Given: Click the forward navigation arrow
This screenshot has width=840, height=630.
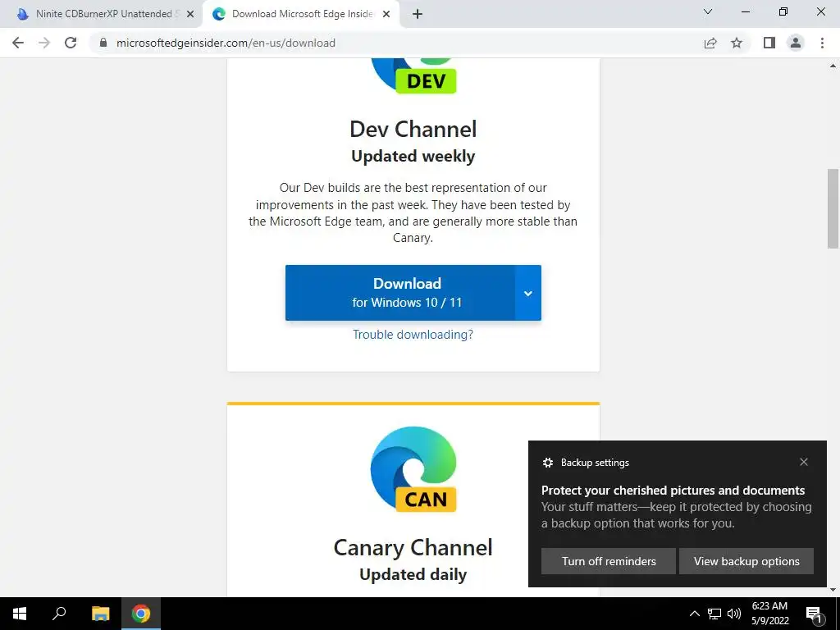Looking at the screenshot, I should [44, 43].
